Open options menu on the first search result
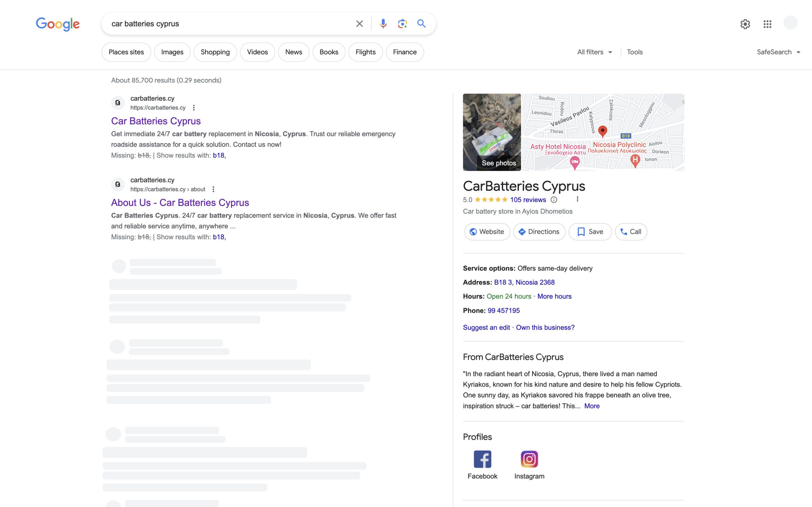The height and width of the screenshot is (507, 812). point(194,108)
